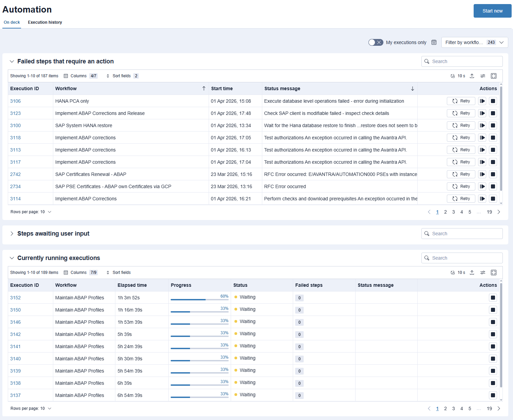Select the On deck tab

12,22
